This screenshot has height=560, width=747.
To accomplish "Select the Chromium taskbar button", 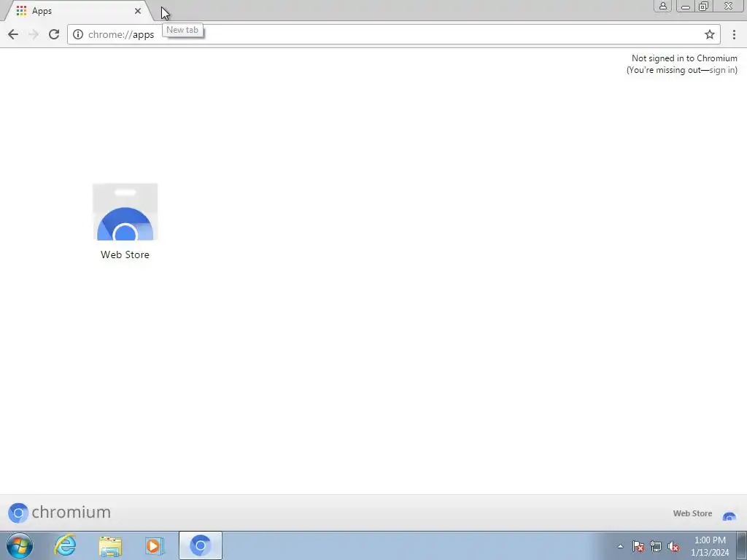I will [200, 545].
